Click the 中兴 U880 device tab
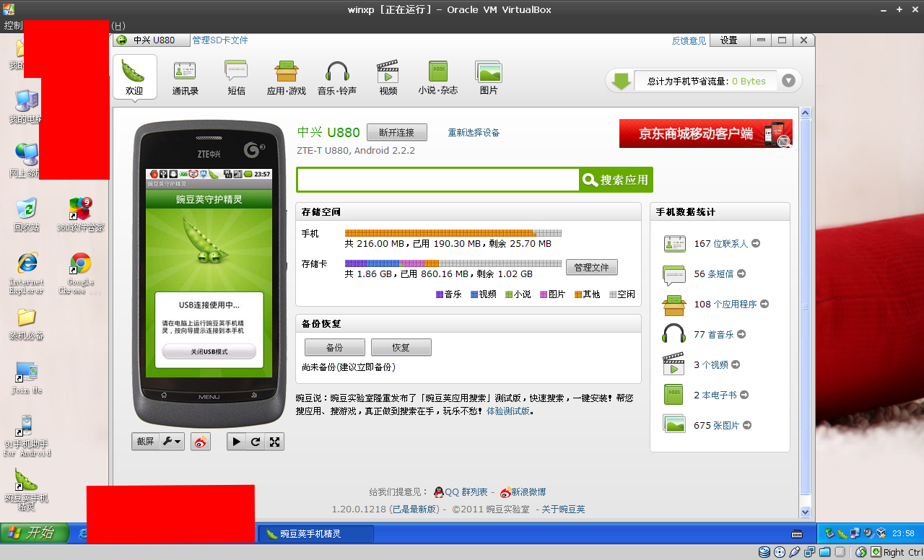The height and width of the screenshot is (560, 924). pos(151,40)
